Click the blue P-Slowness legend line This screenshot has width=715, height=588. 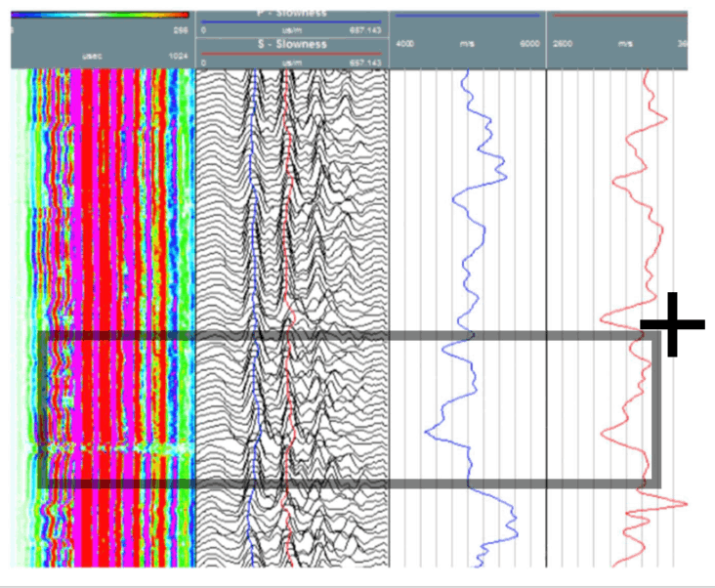tap(291, 22)
